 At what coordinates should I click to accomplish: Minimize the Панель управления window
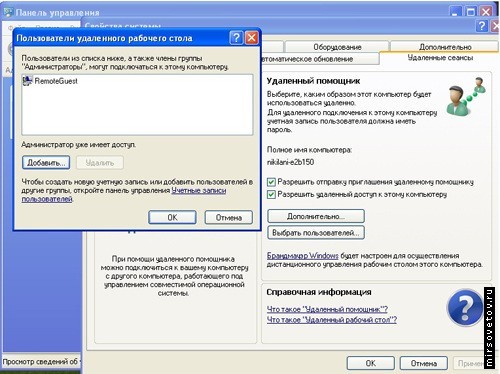click(x=455, y=12)
